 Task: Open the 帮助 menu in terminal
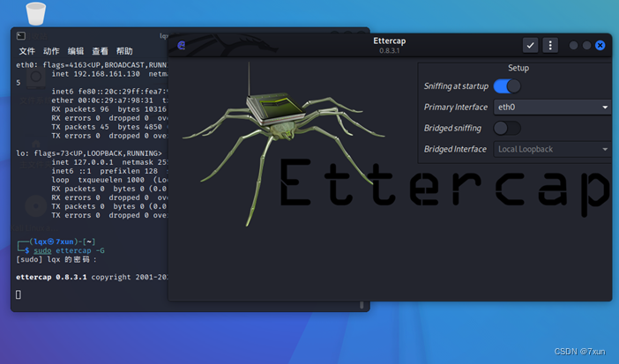(x=124, y=51)
